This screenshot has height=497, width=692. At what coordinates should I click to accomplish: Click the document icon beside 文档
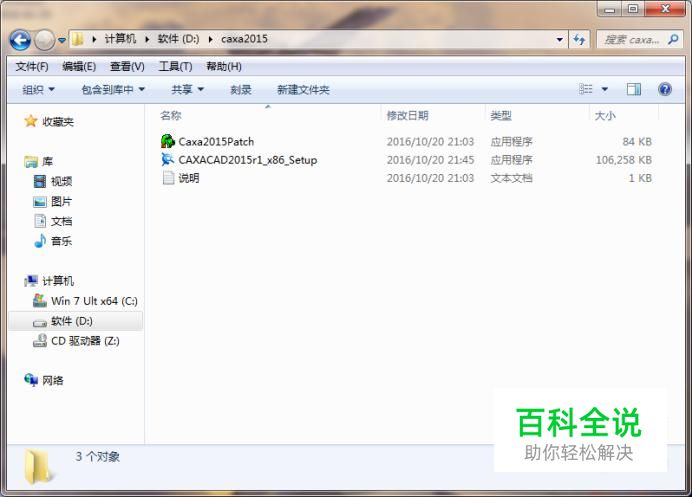pos(40,221)
